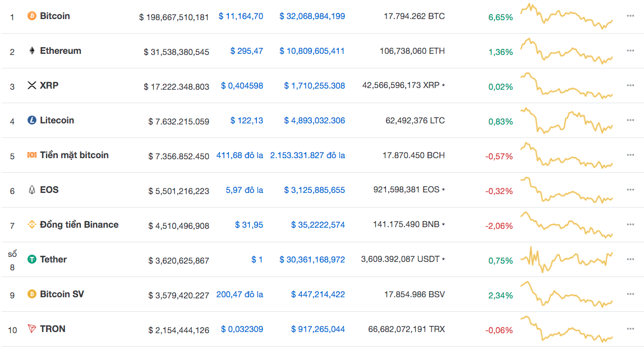
Task: Open the Ethereum coin name link
Action: pyautogui.click(x=61, y=51)
